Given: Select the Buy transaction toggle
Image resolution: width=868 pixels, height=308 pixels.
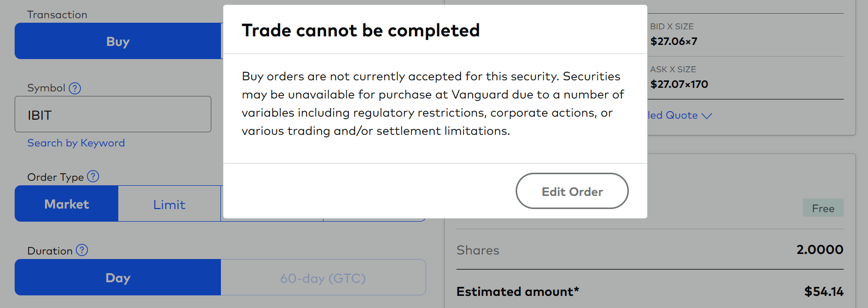Looking at the screenshot, I should tap(117, 41).
